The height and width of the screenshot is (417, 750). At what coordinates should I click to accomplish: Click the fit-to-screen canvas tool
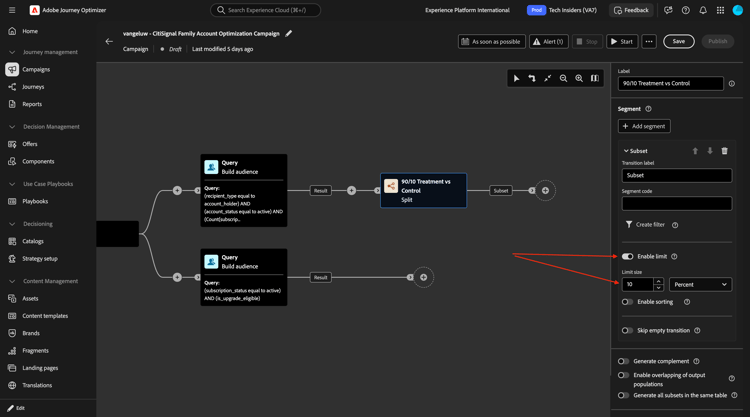[x=548, y=78]
